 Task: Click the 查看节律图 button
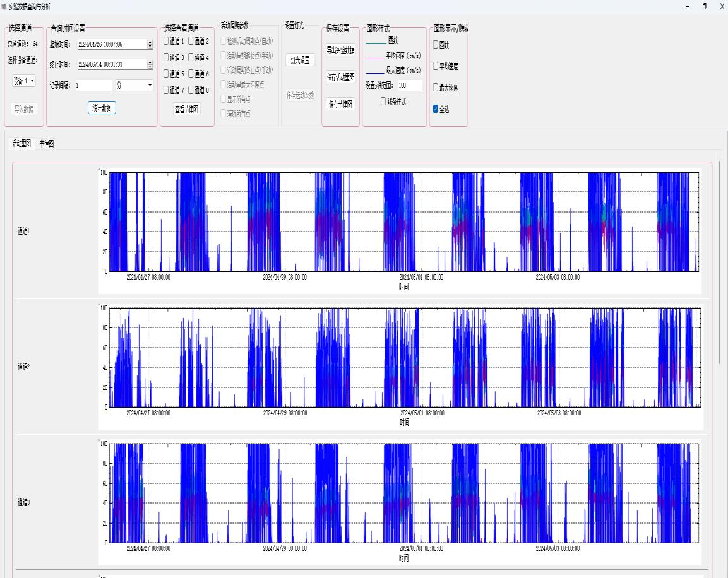pyautogui.click(x=186, y=109)
